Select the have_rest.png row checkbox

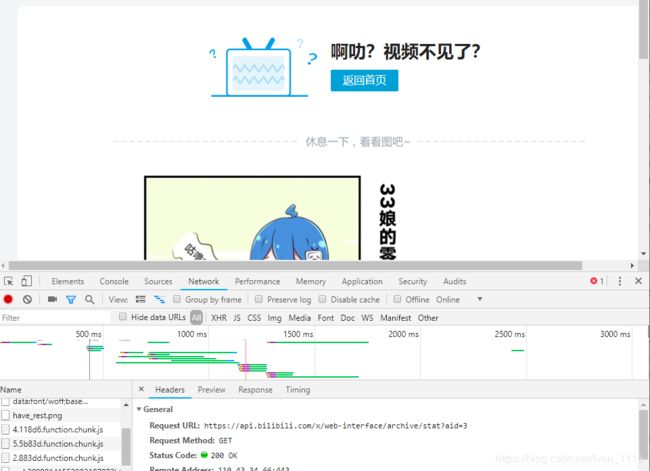point(5,415)
